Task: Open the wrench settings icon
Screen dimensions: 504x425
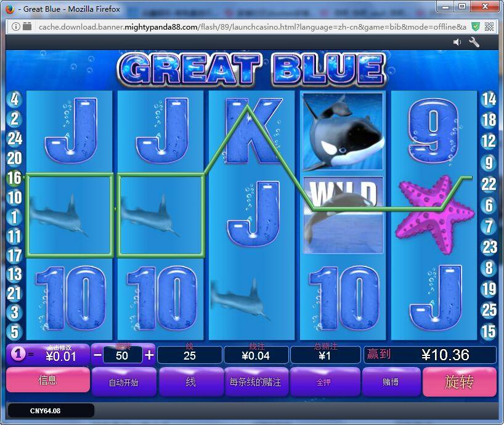Action: (x=474, y=42)
